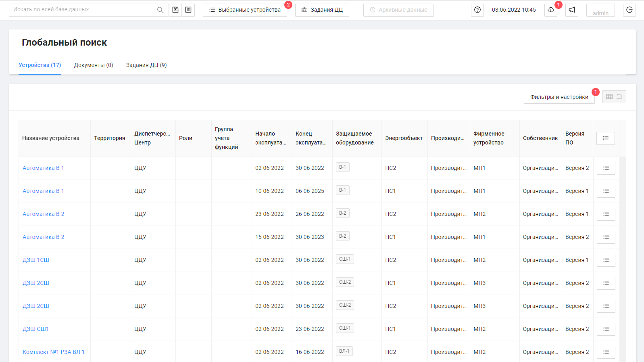Click the save search icon

click(x=175, y=10)
